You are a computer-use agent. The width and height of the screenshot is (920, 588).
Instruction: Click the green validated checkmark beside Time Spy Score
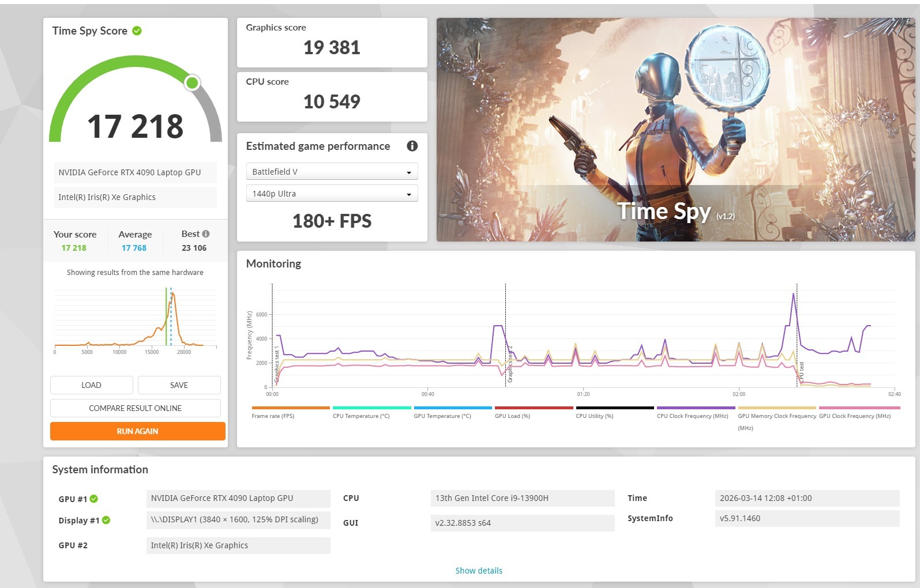pos(137,31)
